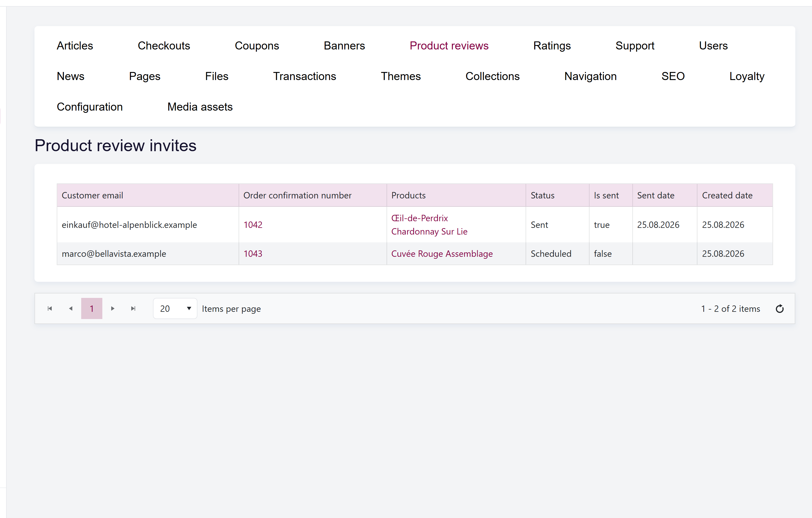Switch to the Collections tab
The height and width of the screenshot is (518, 812).
coord(492,76)
